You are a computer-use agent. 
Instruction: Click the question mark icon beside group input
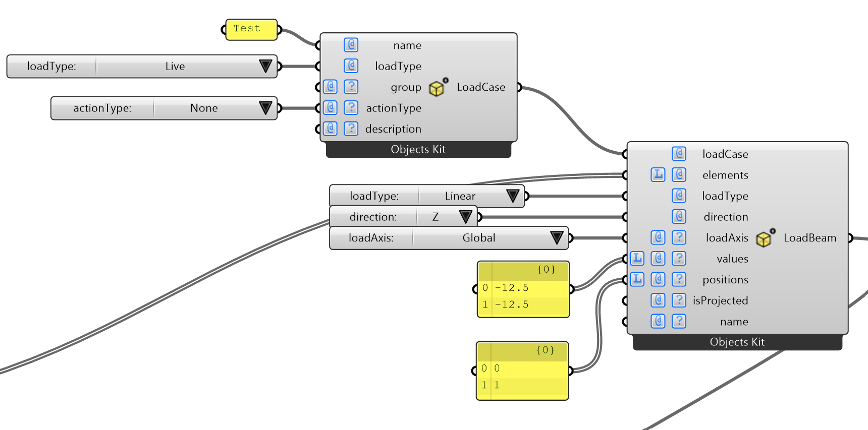[x=351, y=87]
